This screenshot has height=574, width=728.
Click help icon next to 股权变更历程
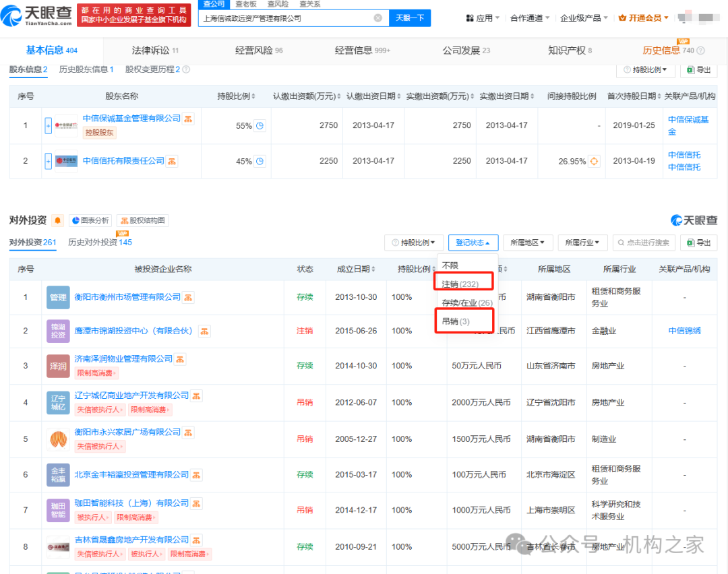tap(186, 69)
